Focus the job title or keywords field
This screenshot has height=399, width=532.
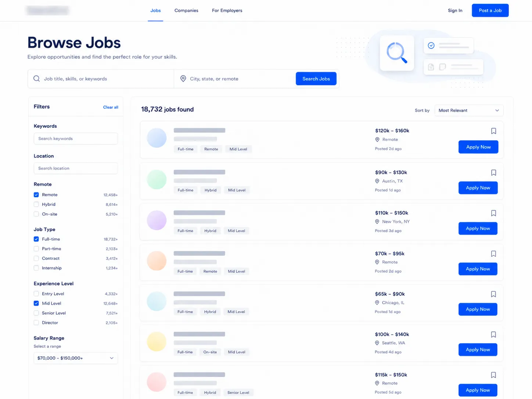coord(101,79)
